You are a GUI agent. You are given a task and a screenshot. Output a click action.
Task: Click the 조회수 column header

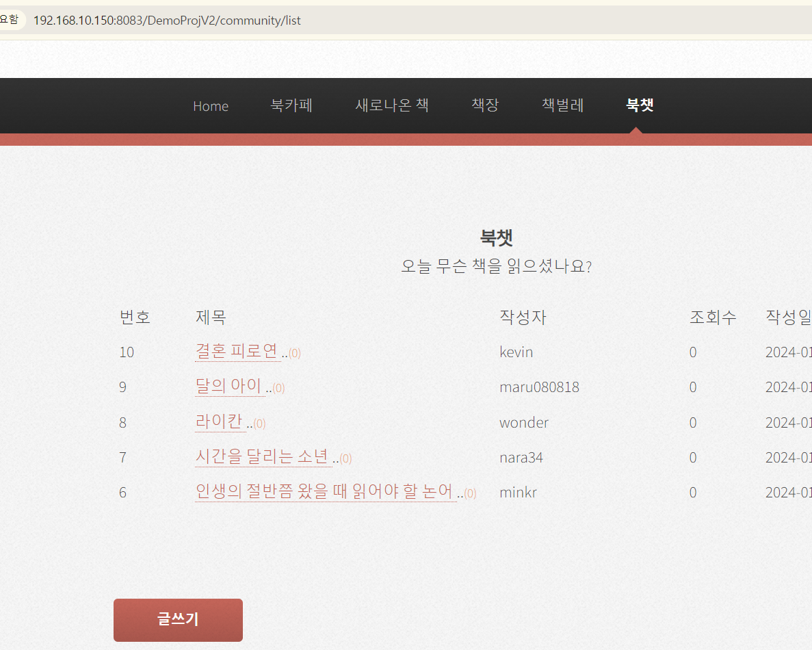tap(713, 317)
